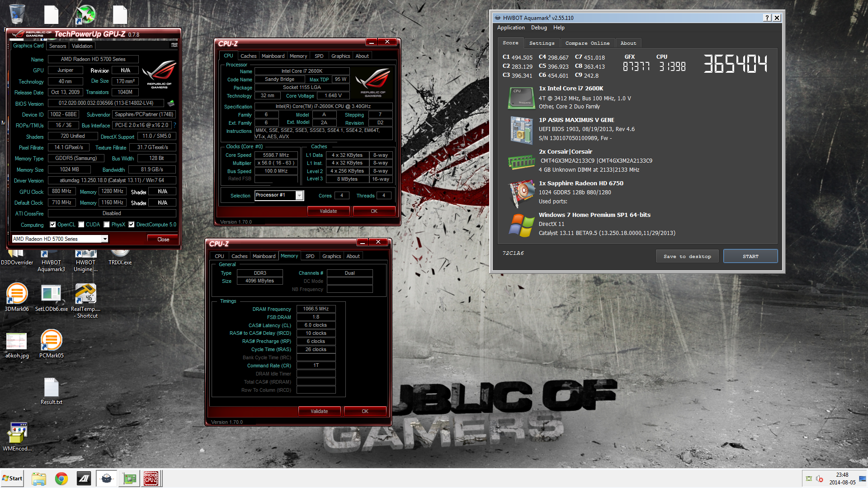Switch to the About tab in Aquamark
Screen dimensions: 868x488
(x=628, y=43)
